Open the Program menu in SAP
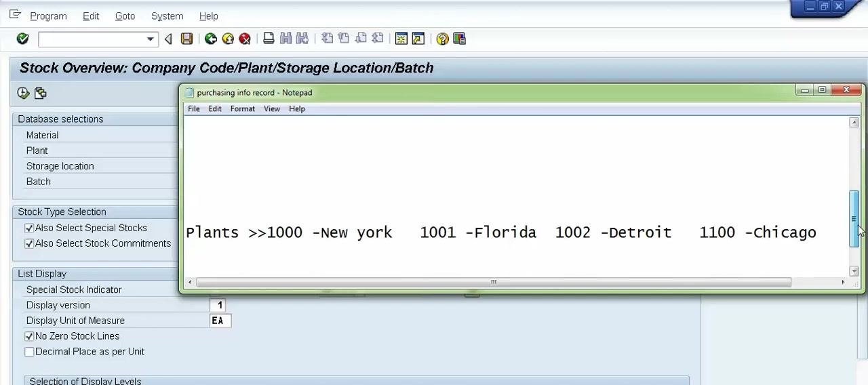Screen dimensions: 868x385 48,16
